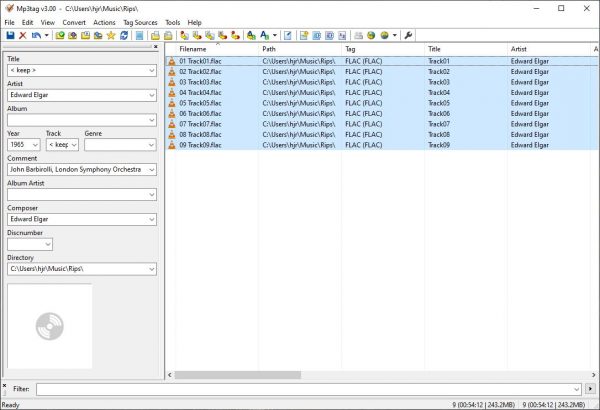This screenshot has height=410, width=600.
Task: Expand the Album field dropdown
Action: point(152,120)
